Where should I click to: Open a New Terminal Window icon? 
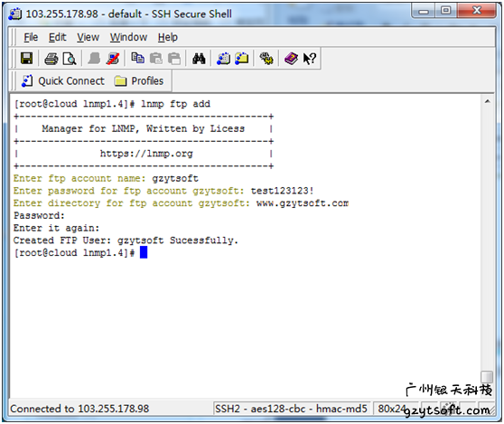[x=223, y=59]
